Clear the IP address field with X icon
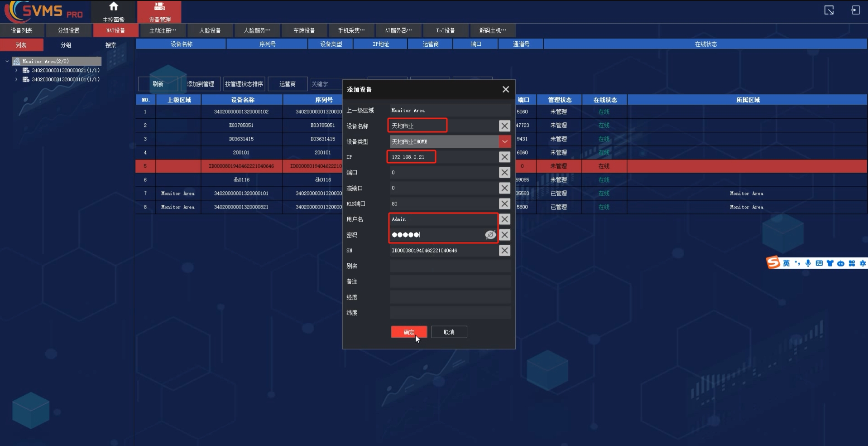 [x=504, y=157]
